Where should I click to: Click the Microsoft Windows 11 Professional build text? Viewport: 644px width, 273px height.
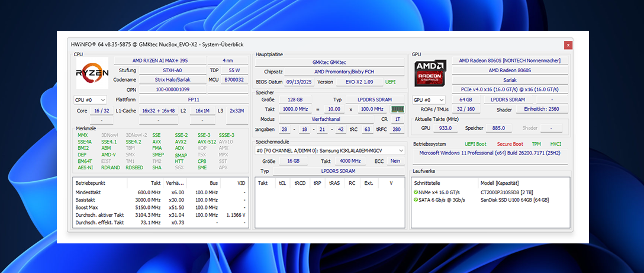[489, 153]
